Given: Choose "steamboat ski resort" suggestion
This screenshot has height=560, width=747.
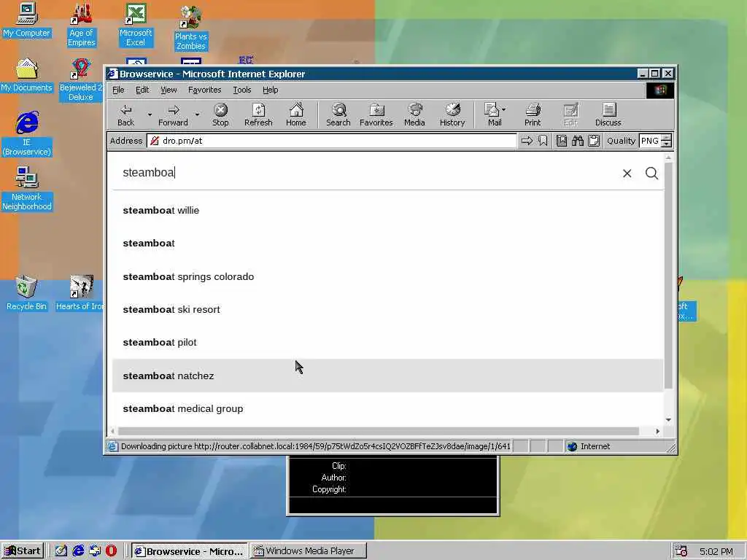Looking at the screenshot, I should coord(388,309).
